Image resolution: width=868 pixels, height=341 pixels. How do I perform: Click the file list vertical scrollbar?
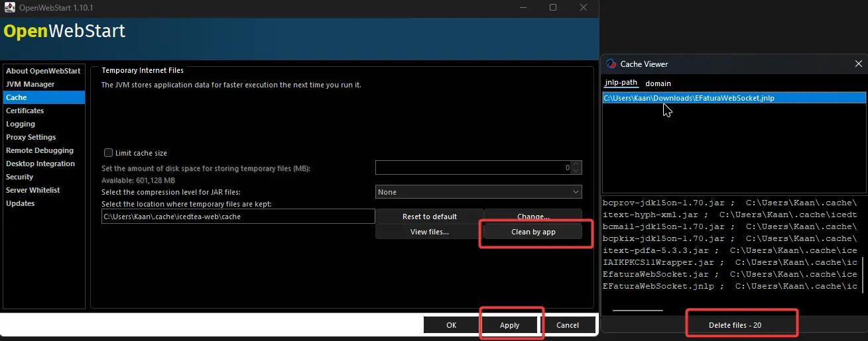[x=863, y=276]
